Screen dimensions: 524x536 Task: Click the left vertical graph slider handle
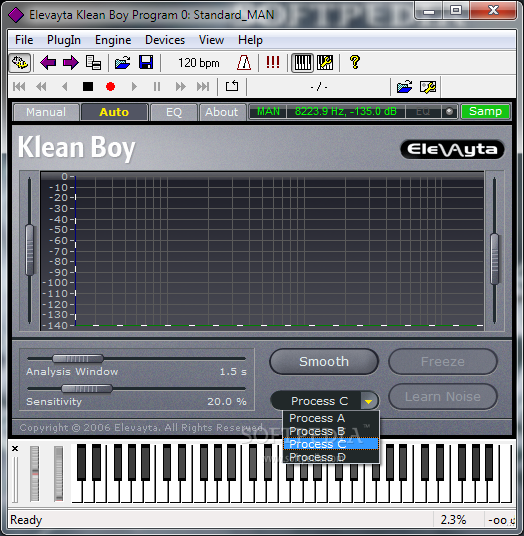pos(30,250)
